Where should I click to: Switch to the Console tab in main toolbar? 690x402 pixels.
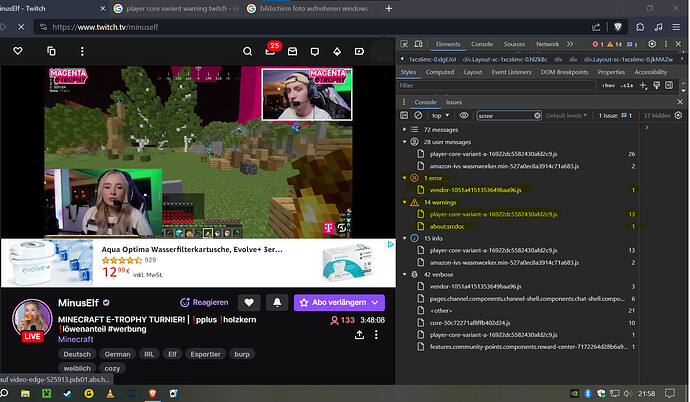point(482,44)
